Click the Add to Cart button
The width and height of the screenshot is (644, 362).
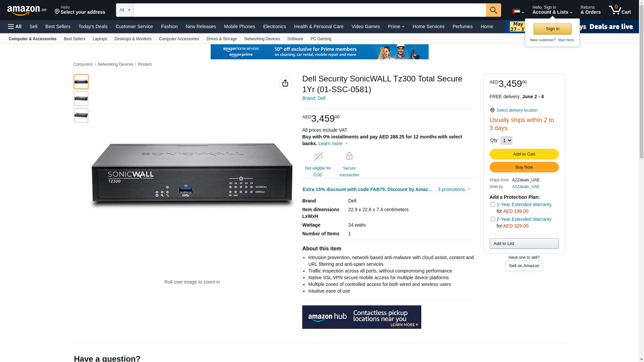click(524, 154)
